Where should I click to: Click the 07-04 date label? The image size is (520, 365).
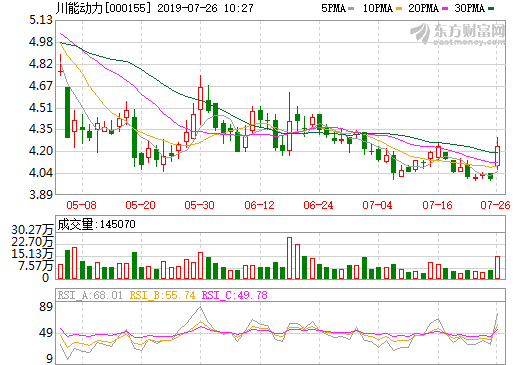(378, 205)
